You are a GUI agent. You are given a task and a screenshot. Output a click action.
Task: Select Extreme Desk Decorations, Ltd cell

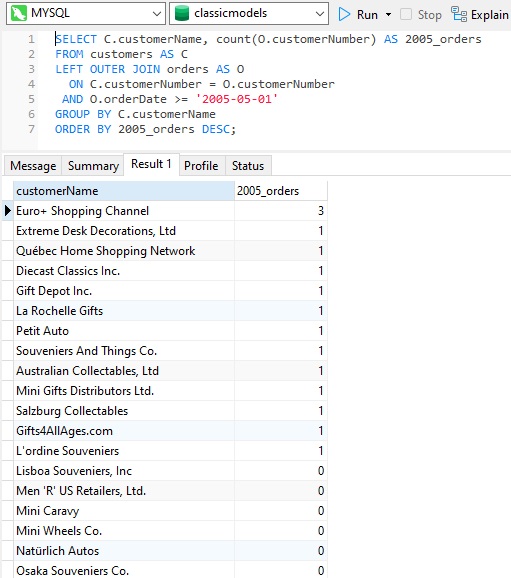(124, 231)
